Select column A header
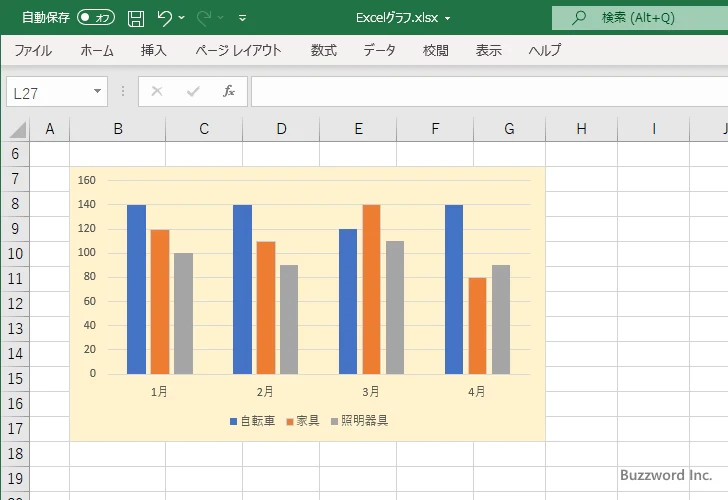Screen dimensions: 728x500 (50, 129)
